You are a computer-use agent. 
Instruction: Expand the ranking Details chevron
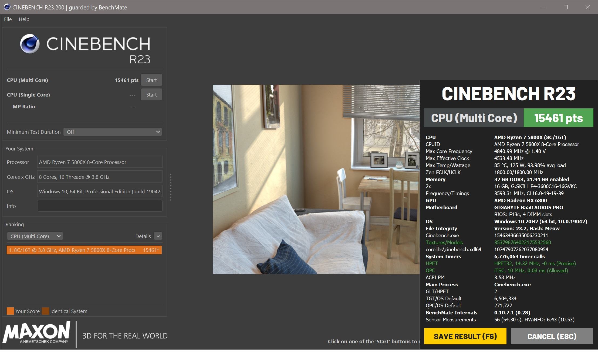158,236
